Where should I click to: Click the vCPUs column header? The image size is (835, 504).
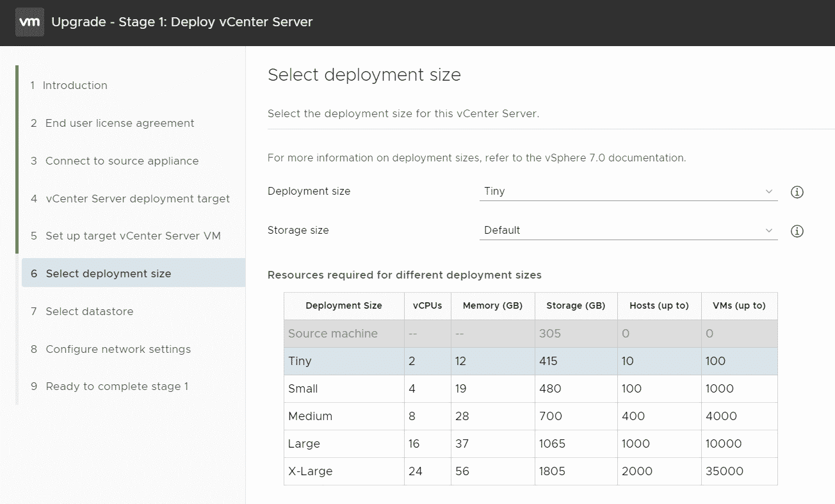point(428,305)
